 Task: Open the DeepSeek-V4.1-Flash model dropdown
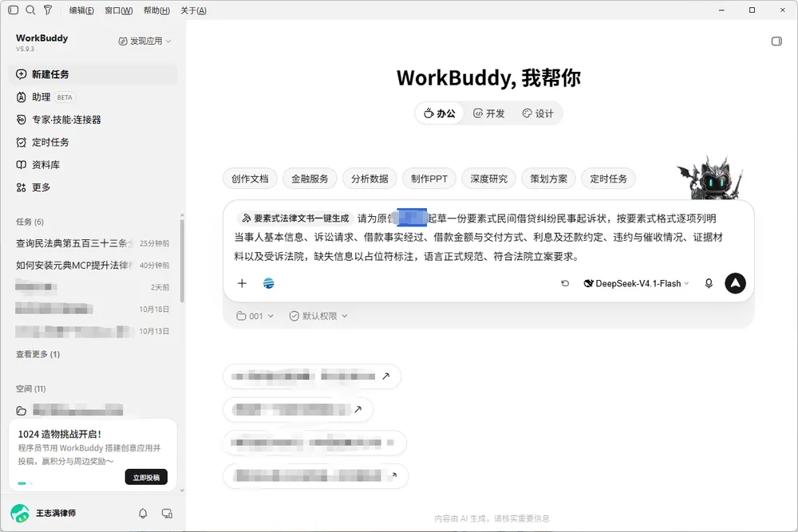[x=636, y=283]
